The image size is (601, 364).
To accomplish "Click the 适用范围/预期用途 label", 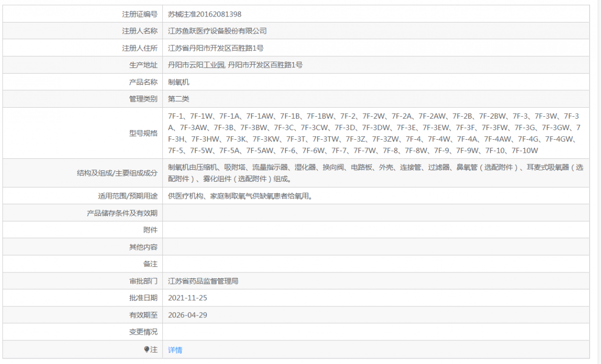I will point(128,197).
